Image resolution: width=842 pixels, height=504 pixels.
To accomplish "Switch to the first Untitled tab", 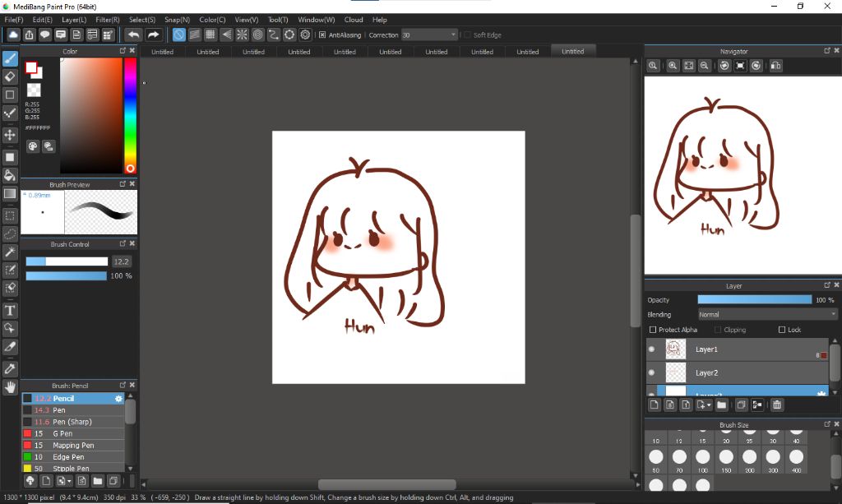I will [162, 52].
